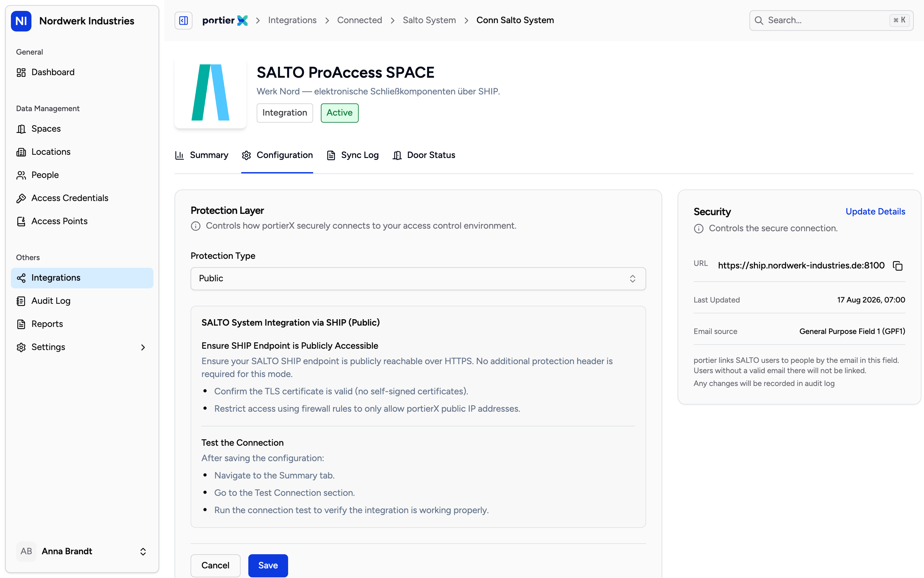Click the People icon in sidebar
Viewport: 924px width, 578px height.
(21, 175)
